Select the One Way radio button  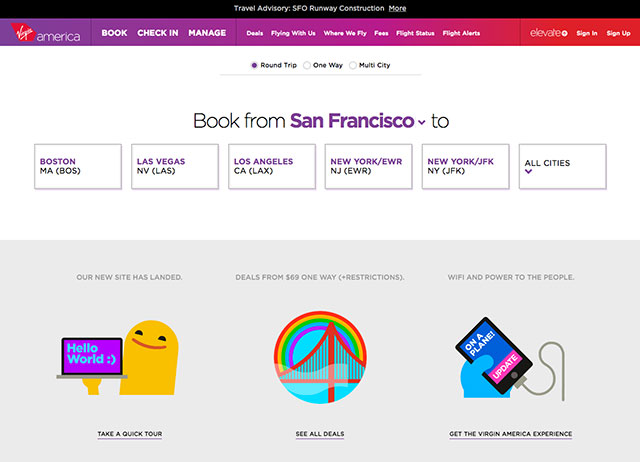[307, 65]
